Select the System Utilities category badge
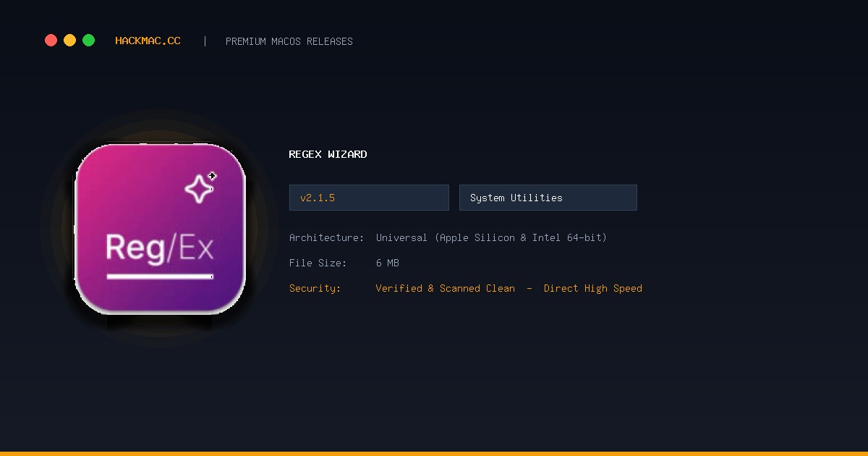 (x=548, y=198)
